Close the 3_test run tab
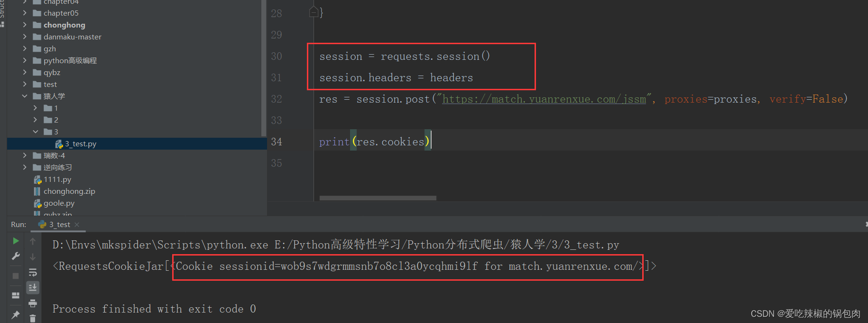 point(77,225)
